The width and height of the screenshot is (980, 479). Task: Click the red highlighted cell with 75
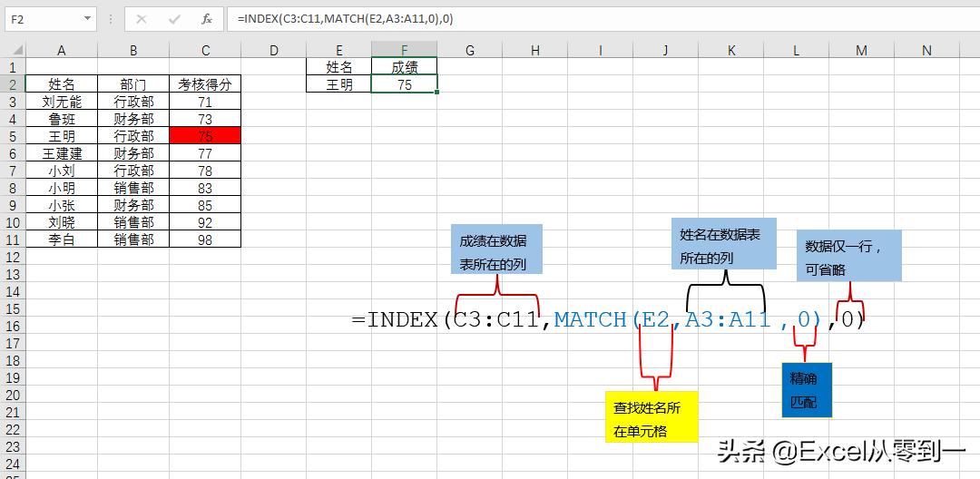tap(205, 135)
